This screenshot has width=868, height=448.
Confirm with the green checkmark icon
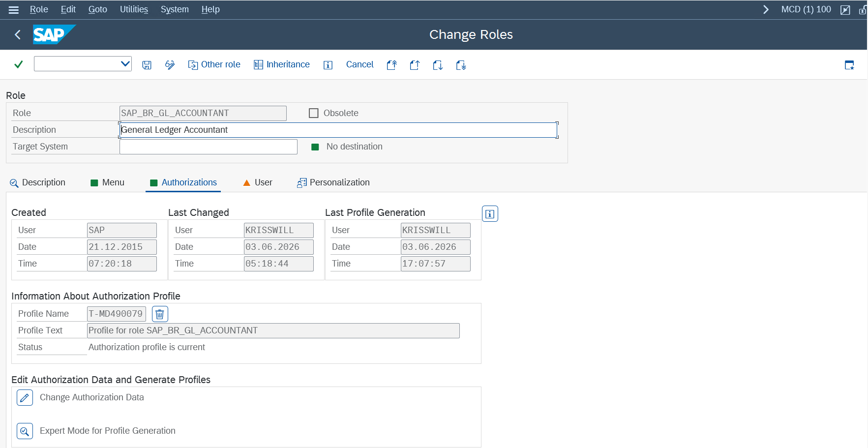(19, 64)
